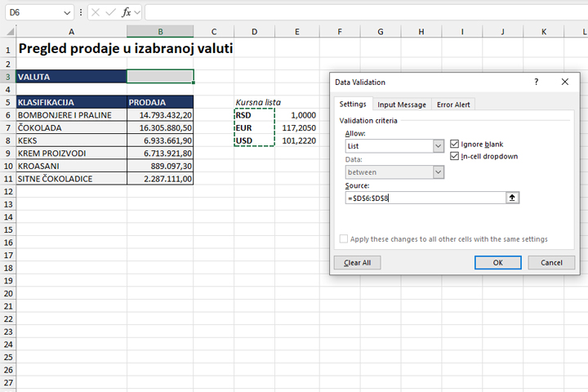Click the formula bar Cancel X icon

pos(96,12)
